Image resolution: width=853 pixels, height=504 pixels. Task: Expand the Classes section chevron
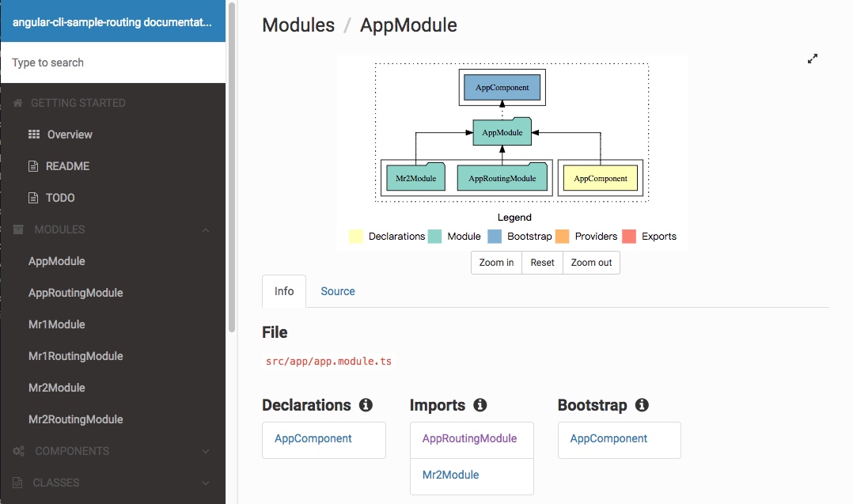(x=206, y=483)
